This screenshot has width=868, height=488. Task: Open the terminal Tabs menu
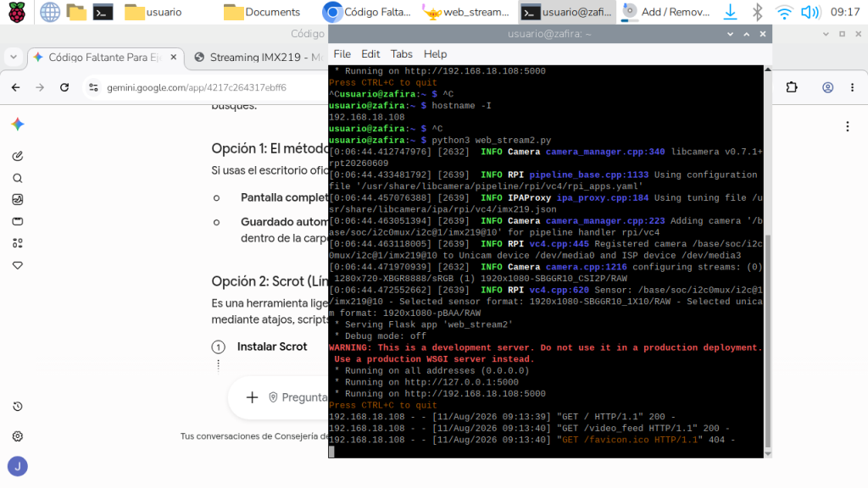coord(401,53)
